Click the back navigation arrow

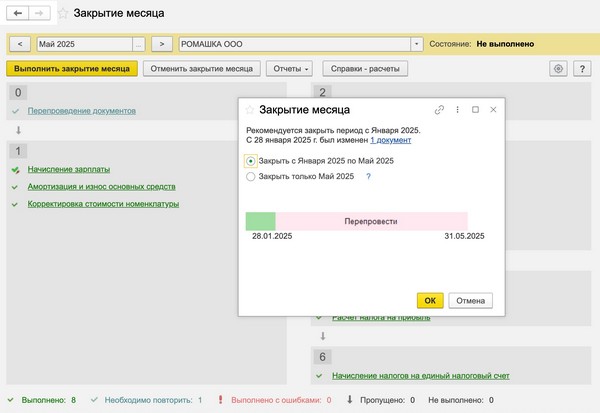tap(19, 14)
